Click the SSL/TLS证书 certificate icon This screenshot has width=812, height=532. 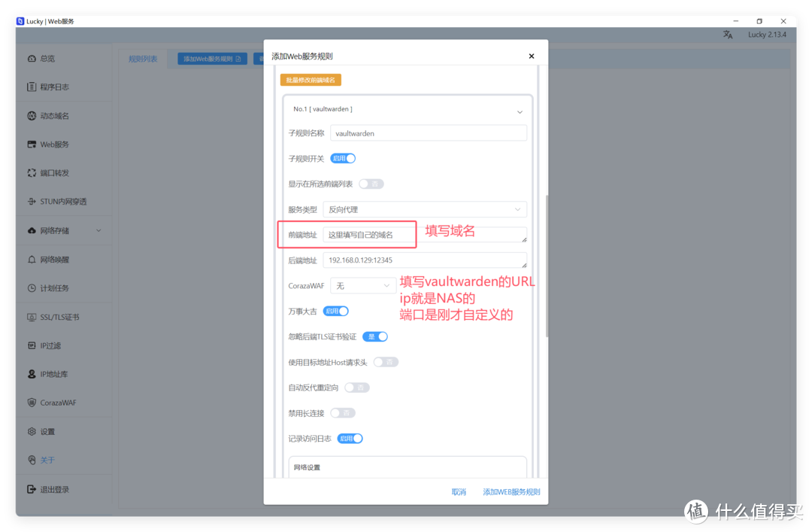pos(32,317)
